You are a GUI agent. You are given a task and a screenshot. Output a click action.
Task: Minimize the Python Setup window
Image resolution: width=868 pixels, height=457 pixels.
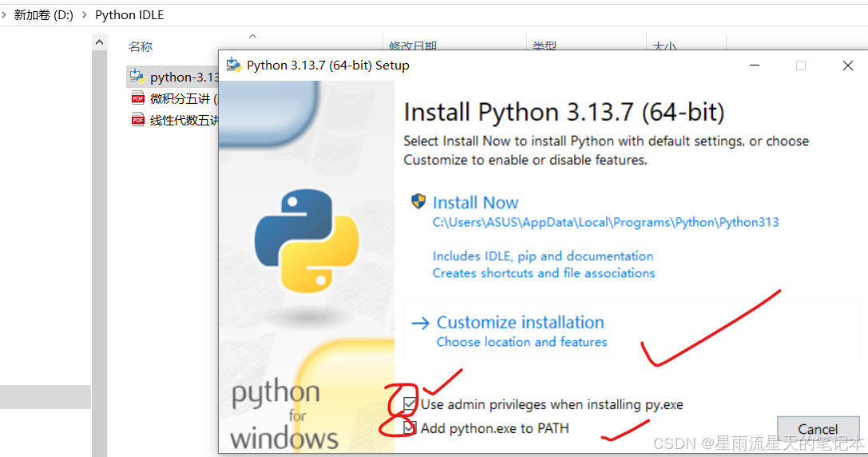(x=754, y=66)
